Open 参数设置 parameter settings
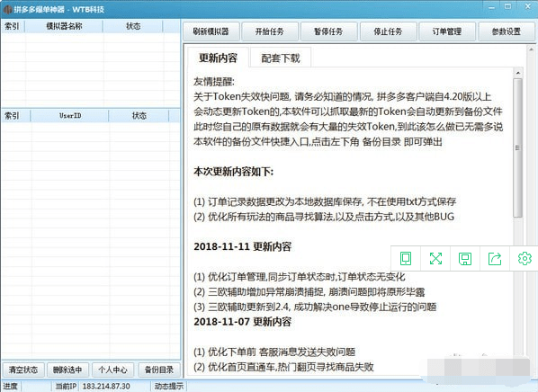Image resolution: width=538 pixels, height=392 pixels. (507, 31)
